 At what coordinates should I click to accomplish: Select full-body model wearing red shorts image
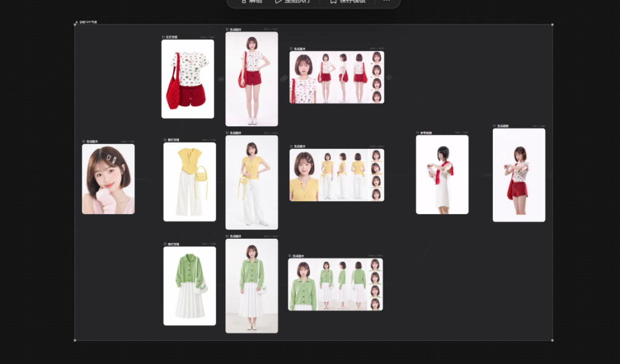click(x=252, y=79)
